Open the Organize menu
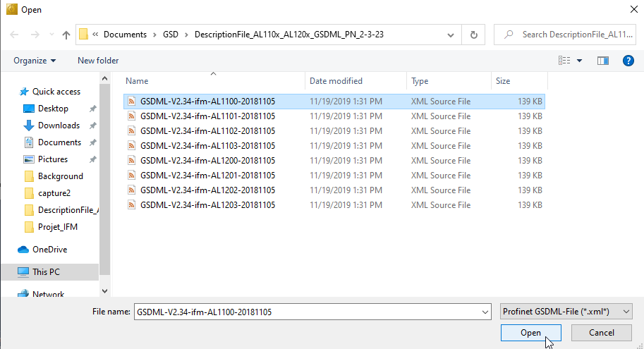Viewport: 644px width, 349px height. [x=35, y=61]
